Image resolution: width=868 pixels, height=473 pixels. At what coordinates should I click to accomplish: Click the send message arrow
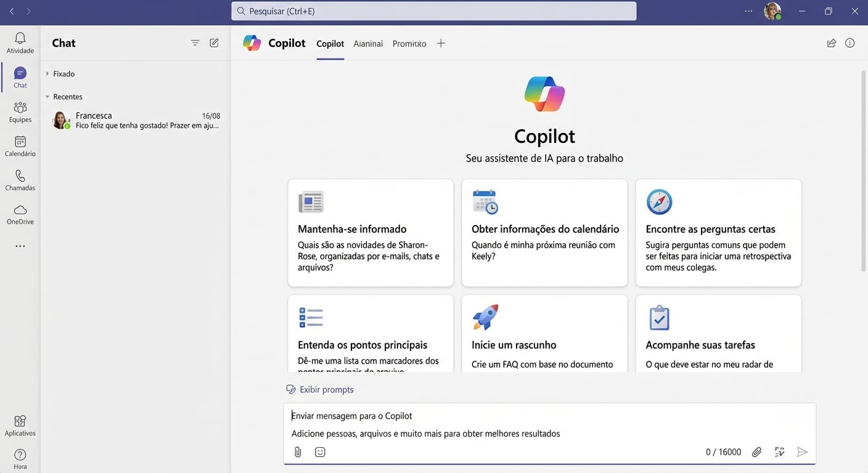click(801, 452)
